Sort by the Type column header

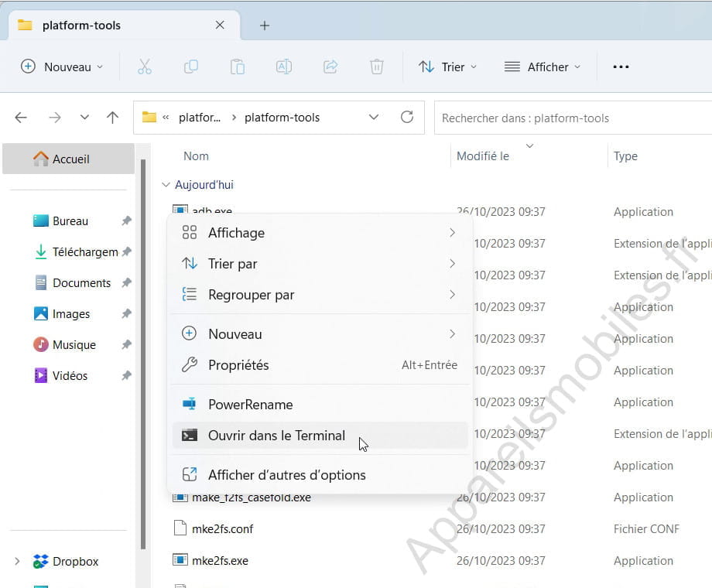[x=625, y=156]
